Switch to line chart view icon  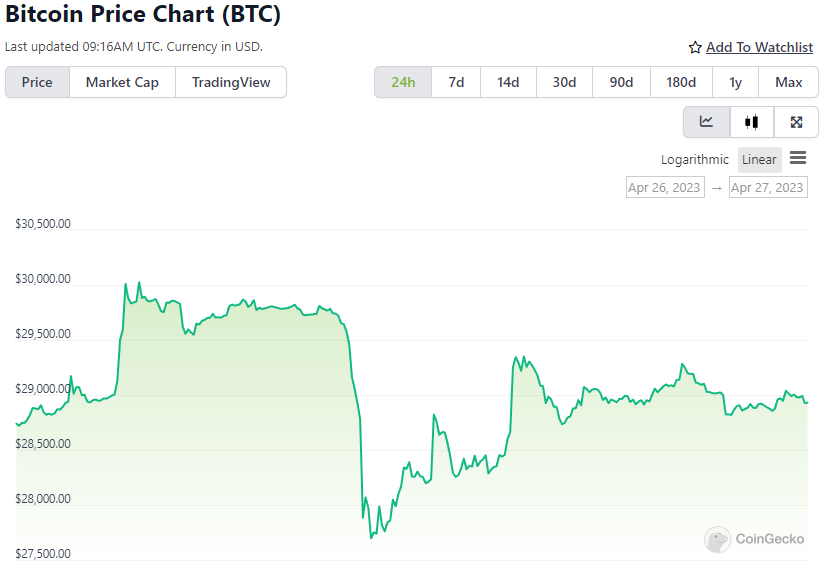pos(706,122)
